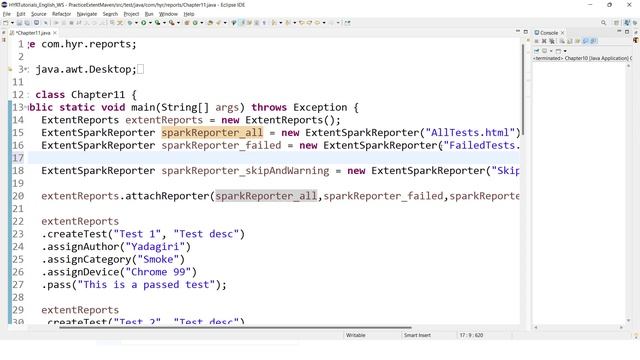Click the Save toolbar icon
The width and height of the screenshot is (640, 360).
coord(19,23)
